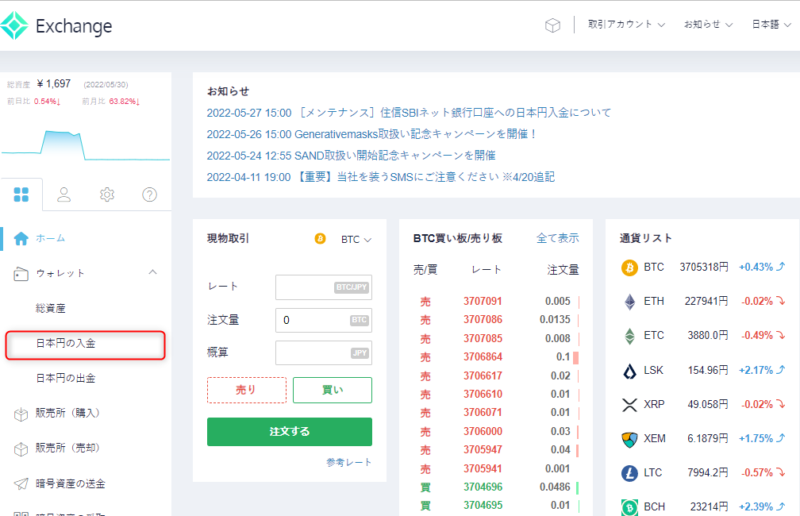Open the 日本語 language dropdown
This screenshot has height=516, width=800.
click(x=771, y=24)
